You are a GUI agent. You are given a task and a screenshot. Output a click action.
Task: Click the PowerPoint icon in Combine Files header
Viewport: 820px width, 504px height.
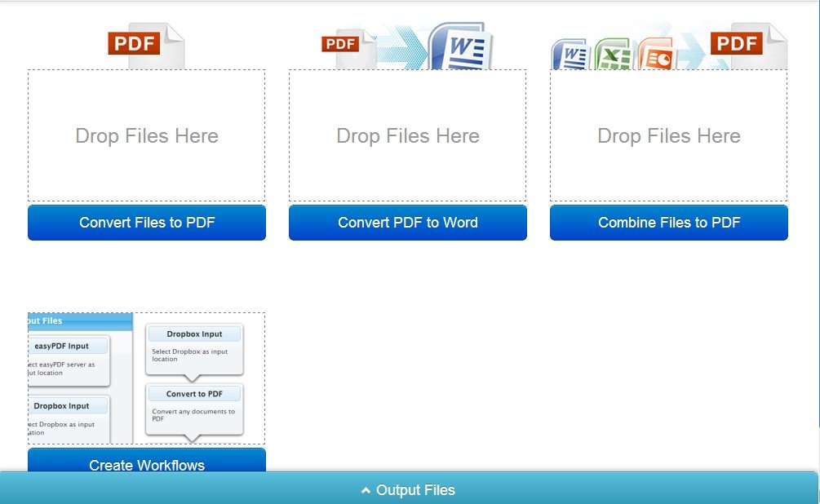pos(657,55)
